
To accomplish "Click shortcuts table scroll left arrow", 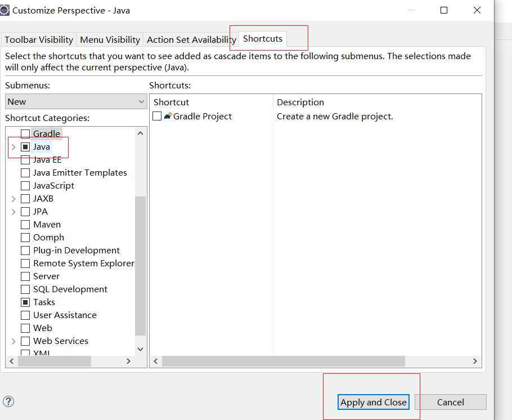I will tap(156, 361).
